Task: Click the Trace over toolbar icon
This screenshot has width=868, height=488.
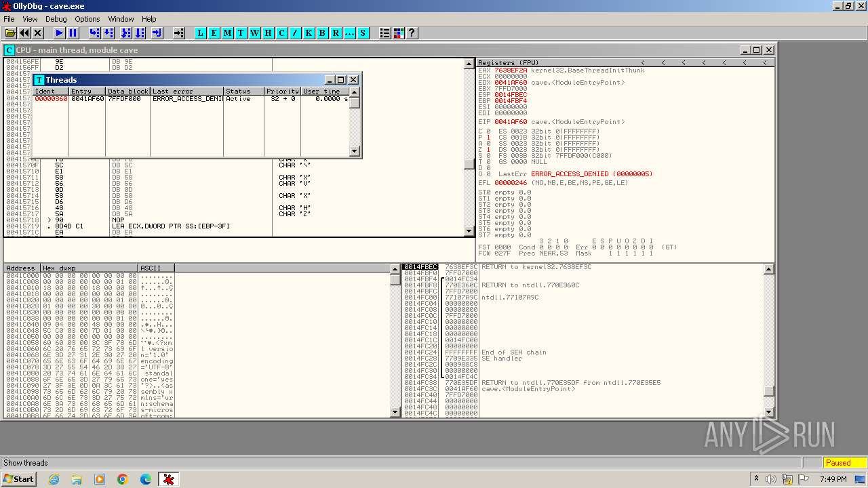Action: pyautogui.click(x=140, y=33)
